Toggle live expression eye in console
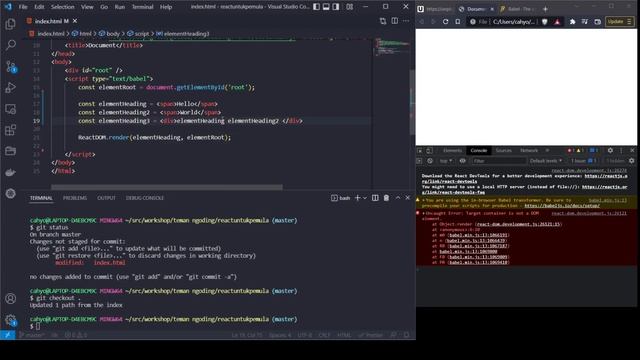Viewport: 640px width, 360px height. 462,161
